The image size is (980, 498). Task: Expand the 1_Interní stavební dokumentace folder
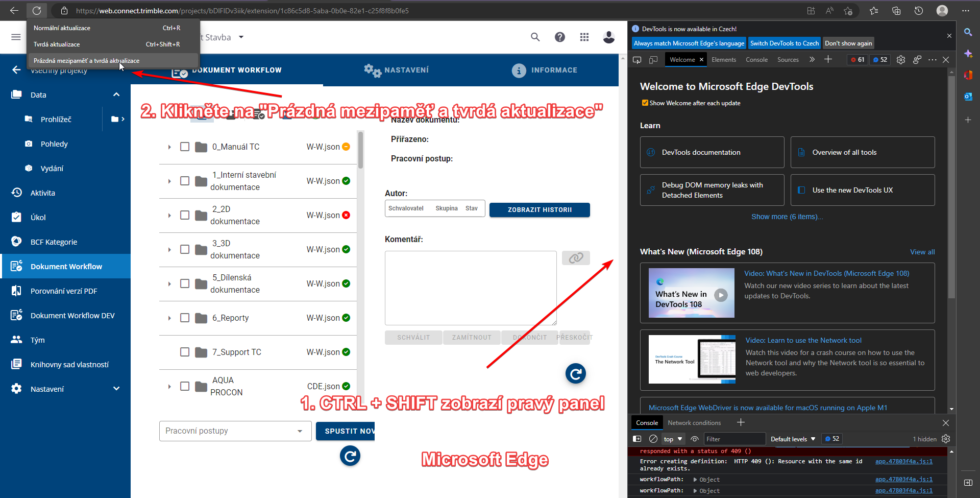click(x=169, y=181)
